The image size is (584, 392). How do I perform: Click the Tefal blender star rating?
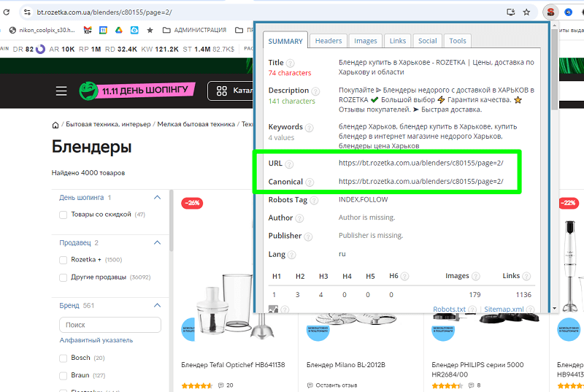pyautogui.click(x=196, y=385)
